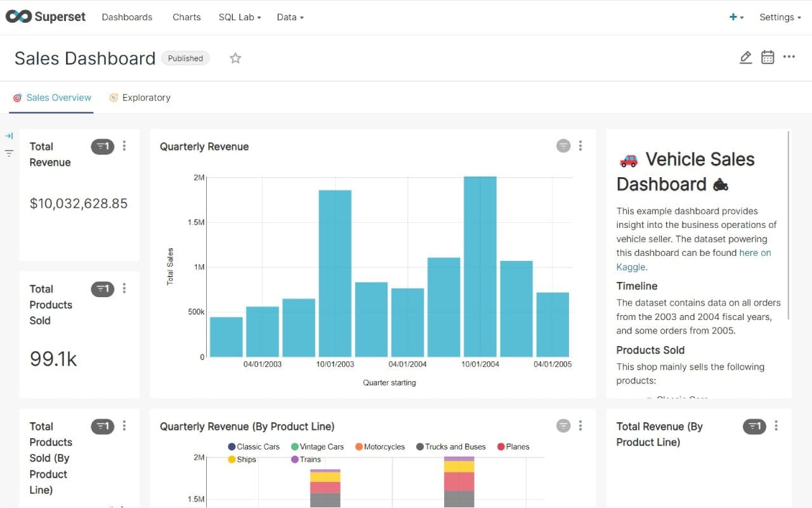Click cross-filter icon on Quarterly Revenue chart
Screen dimensions: 812x508
563,145
